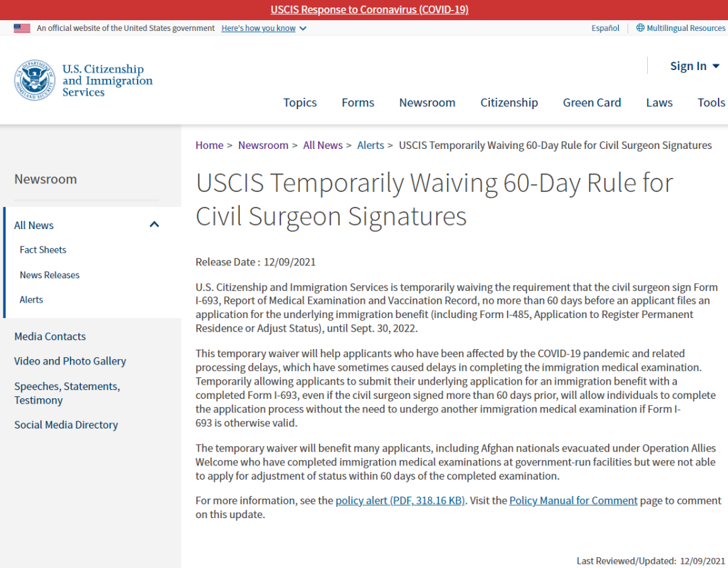Screen dimensions: 728x568
Task: Click 'Here's how you know' link
Action: [259, 28]
